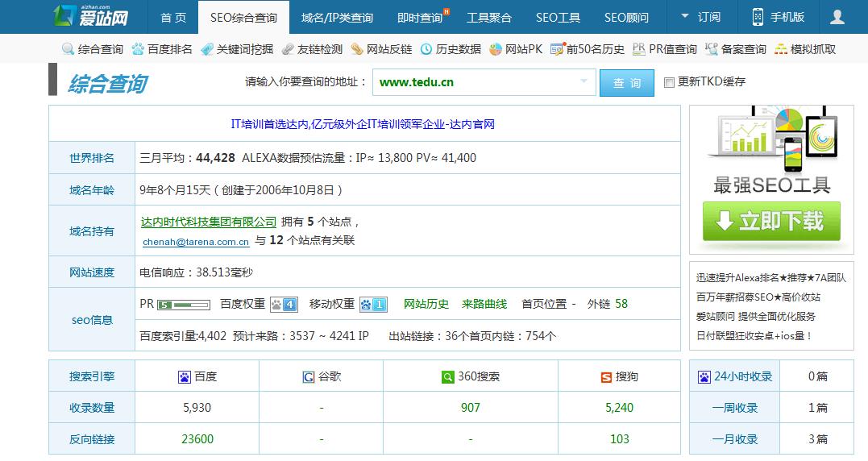Open the 一周收录 link

coord(734,408)
